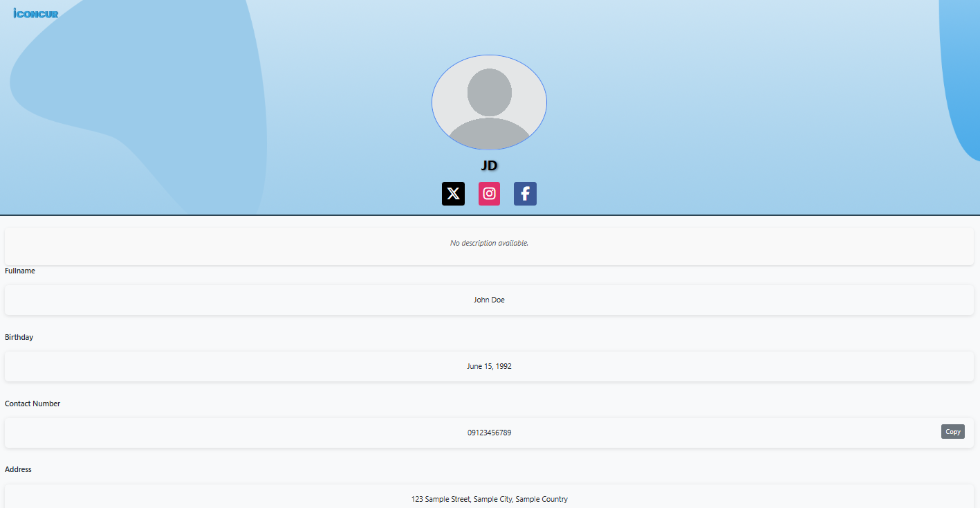Click the Fullname label

click(20, 271)
